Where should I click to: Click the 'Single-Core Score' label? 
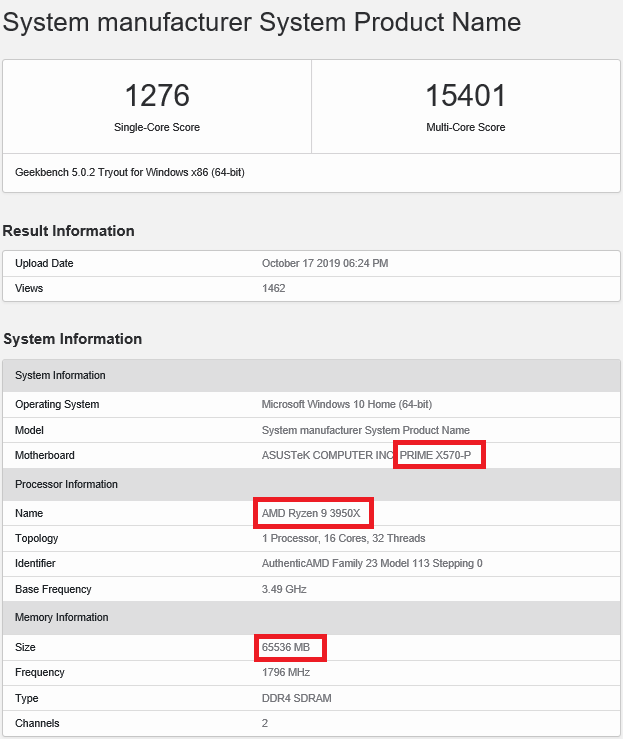point(157,127)
